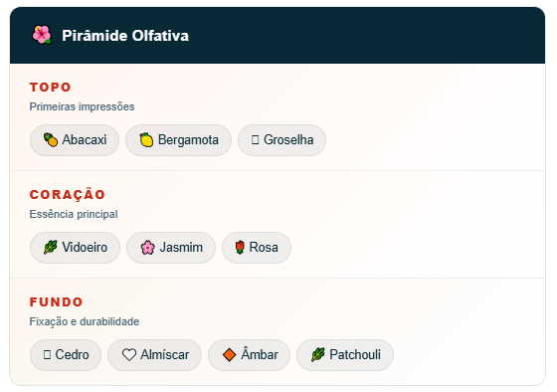Choose the Bergamota note chip

178,140
